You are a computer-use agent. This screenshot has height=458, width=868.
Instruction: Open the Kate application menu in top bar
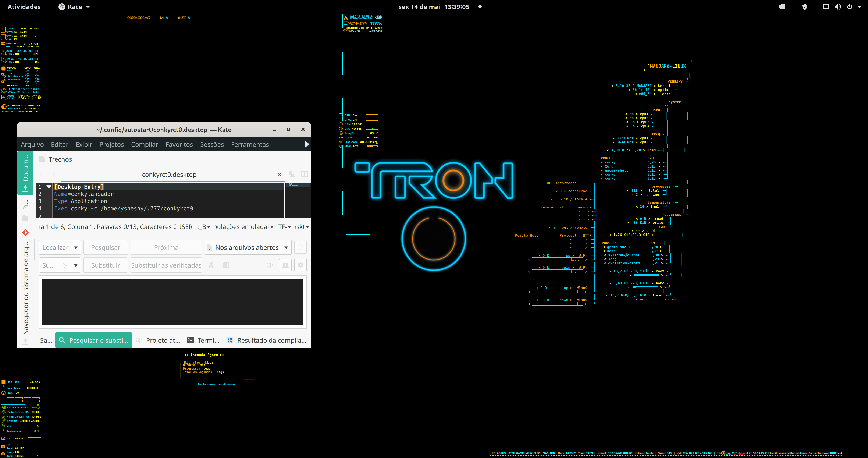tap(74, 7)
